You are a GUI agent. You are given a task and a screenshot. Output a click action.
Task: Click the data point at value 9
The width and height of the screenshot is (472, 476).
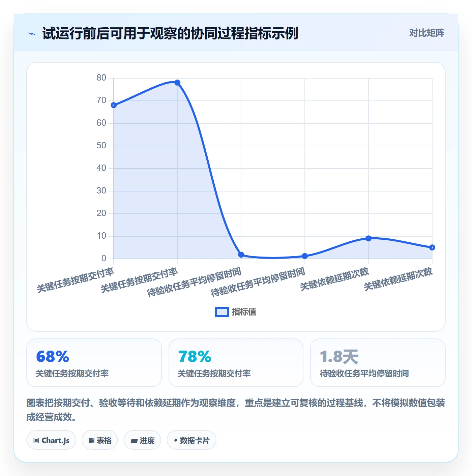tap(368, 238)
